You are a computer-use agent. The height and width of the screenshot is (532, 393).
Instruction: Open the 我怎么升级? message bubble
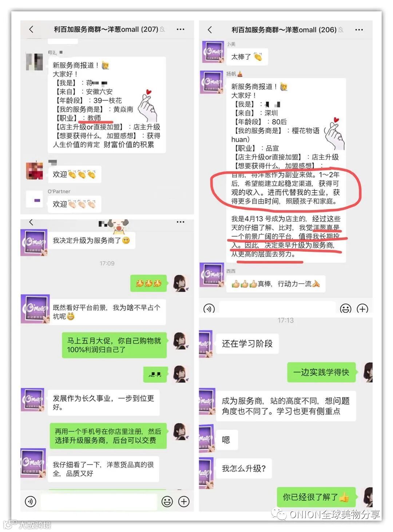point(244,468)
